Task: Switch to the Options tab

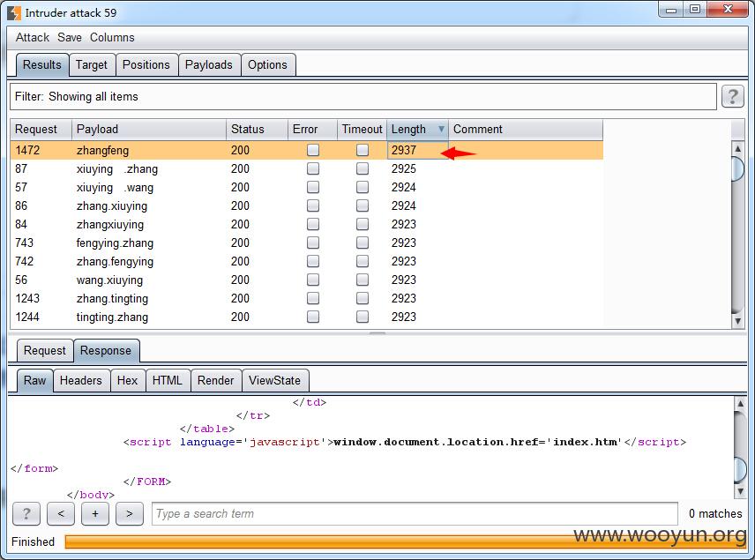Action: 267,65
